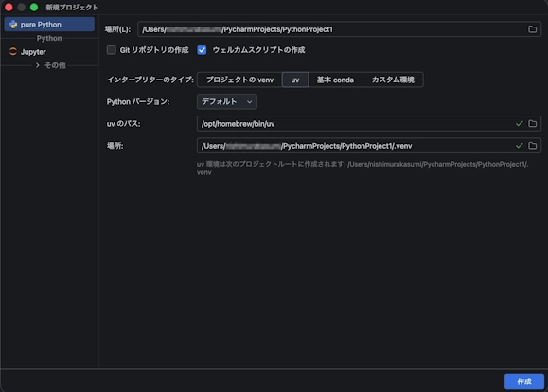This screenshot has height=392, width=548.
Task: Choose カスタム環境 interpreter type
Action: pyautogui.click(x=393, y=80)
